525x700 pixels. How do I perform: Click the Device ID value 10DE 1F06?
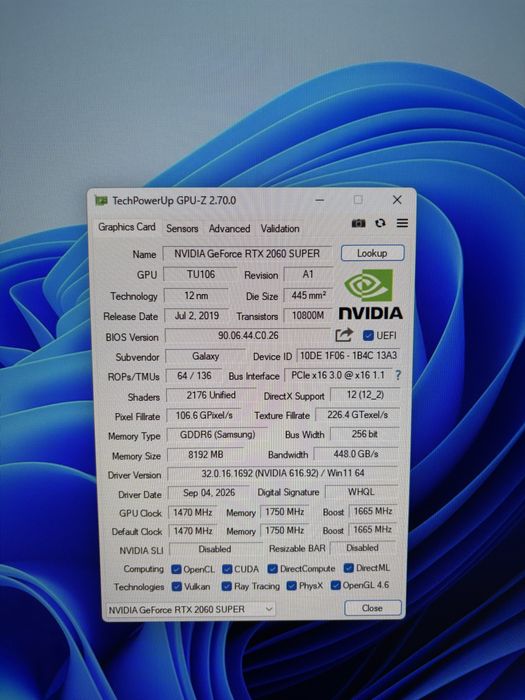pos(348,355)
